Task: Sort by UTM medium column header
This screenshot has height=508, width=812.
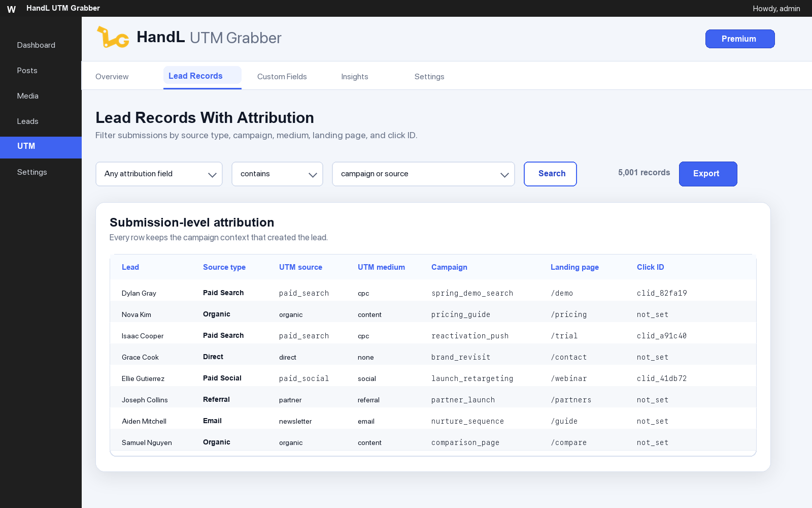Action: pos(381,267)
